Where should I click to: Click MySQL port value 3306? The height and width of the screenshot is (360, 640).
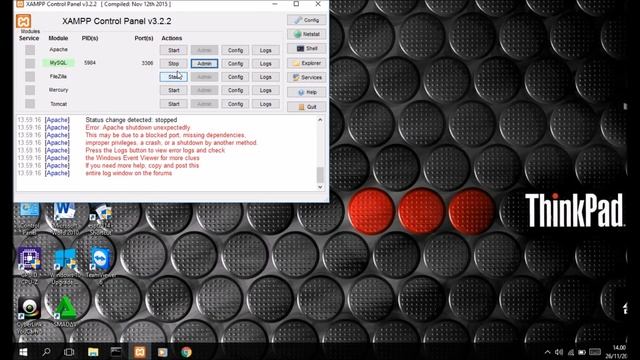click(x=147, y=63)
